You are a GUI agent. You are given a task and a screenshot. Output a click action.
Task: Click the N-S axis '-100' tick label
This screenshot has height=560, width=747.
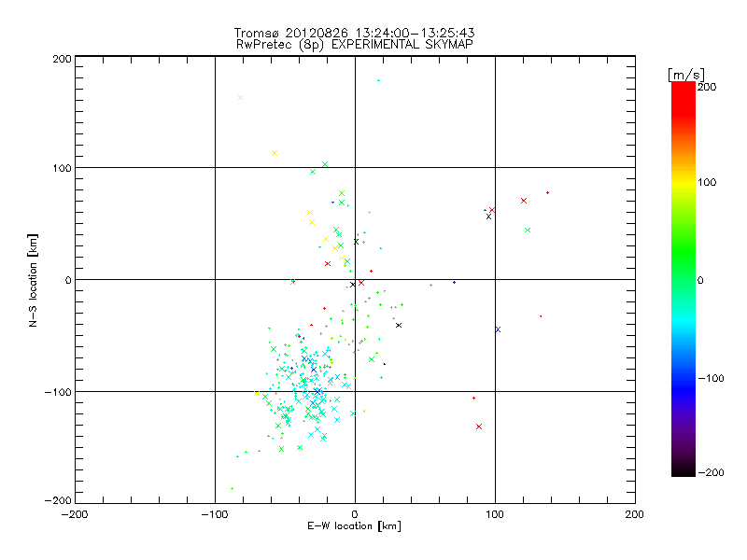[x=58, y=392]
